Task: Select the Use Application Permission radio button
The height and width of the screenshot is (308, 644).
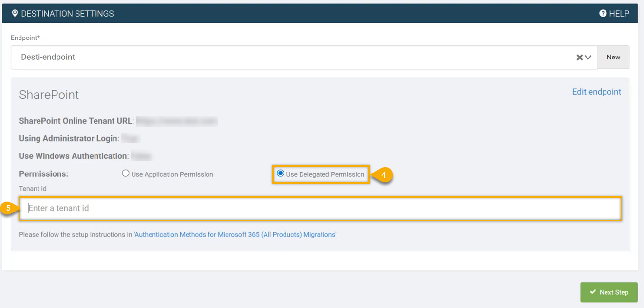Action: 126,173
